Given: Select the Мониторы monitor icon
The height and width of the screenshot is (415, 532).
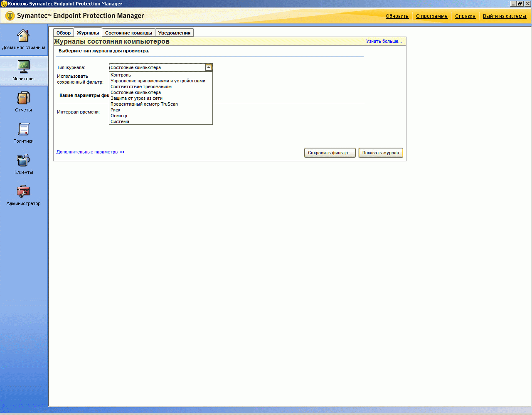Looking at the screenshot, I should [x=23, y=67].
